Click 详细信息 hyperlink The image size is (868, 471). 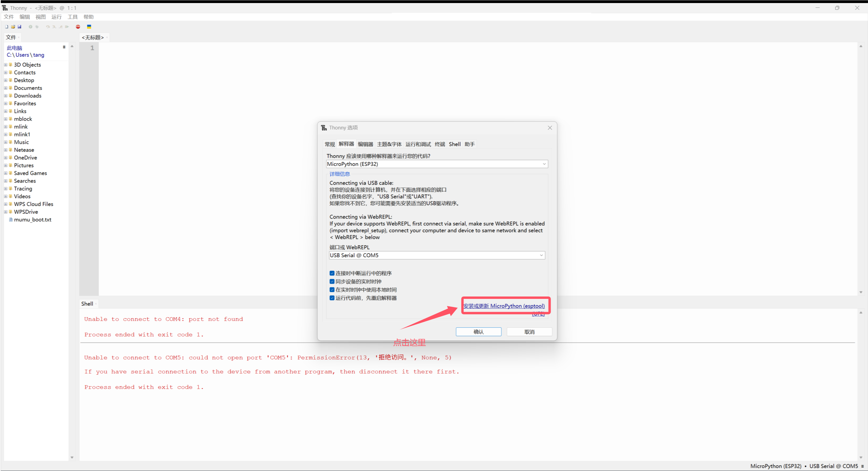point(339,174)
